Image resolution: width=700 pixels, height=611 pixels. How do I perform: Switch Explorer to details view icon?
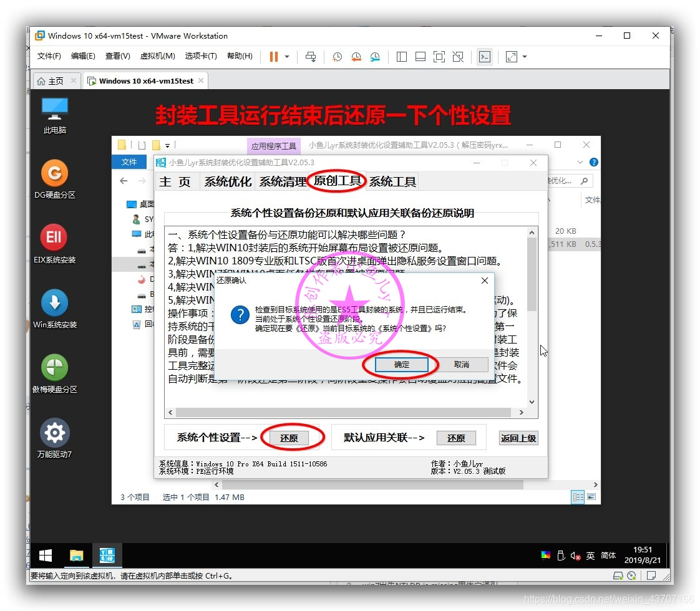click(578, 497)
